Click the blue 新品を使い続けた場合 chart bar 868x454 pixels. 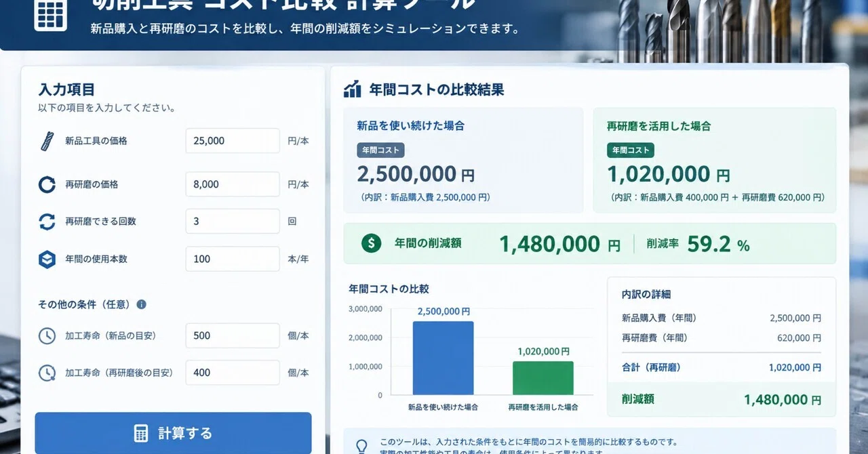point(443,358)
